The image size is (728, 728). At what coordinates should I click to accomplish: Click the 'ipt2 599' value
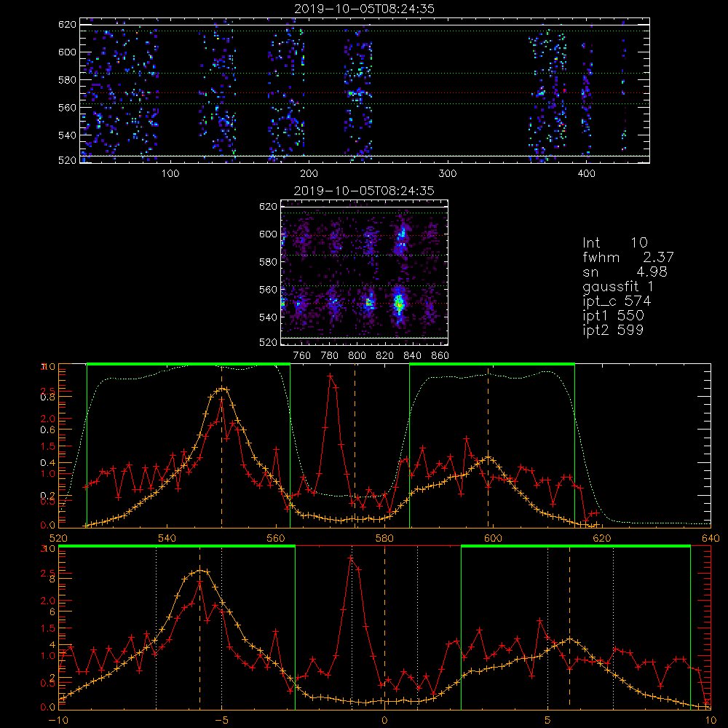(x=613, y=330)
